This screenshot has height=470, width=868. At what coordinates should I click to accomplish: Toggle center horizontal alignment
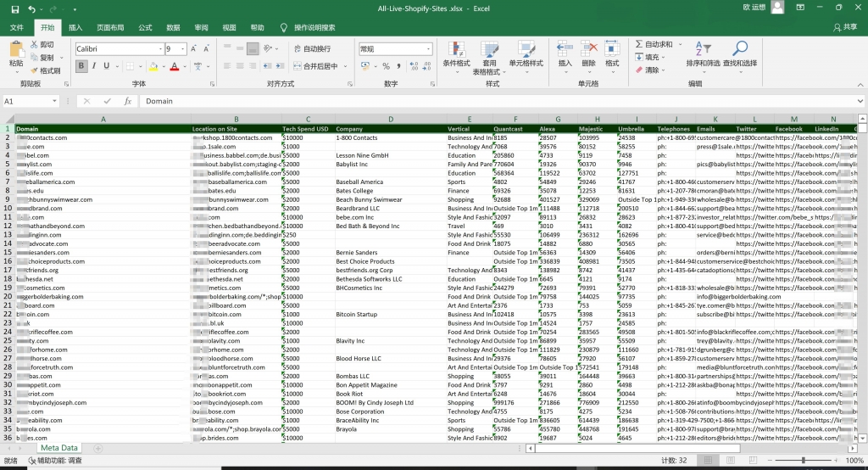pos(240,66)
